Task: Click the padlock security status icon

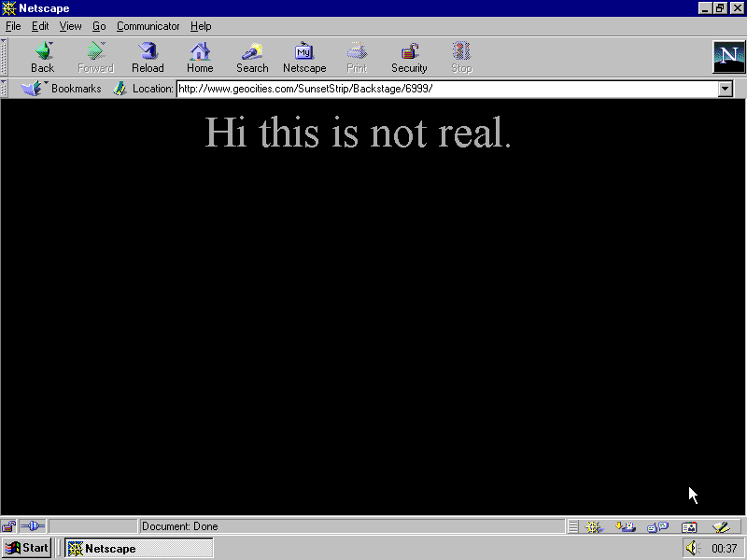Action: (9, 526)
